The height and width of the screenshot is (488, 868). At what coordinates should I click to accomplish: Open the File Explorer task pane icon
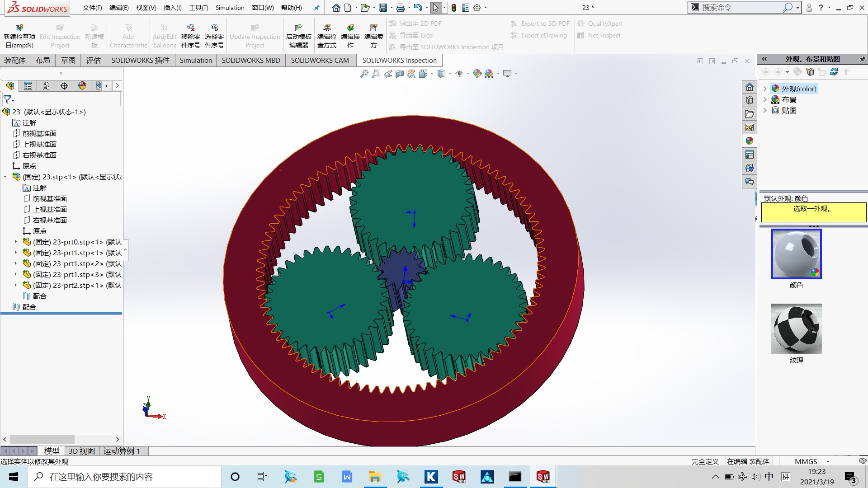click(x=750, y=114)
